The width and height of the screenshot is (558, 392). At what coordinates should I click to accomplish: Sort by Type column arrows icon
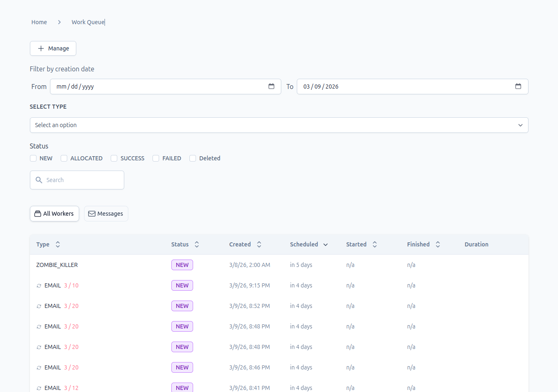point(58,244)
